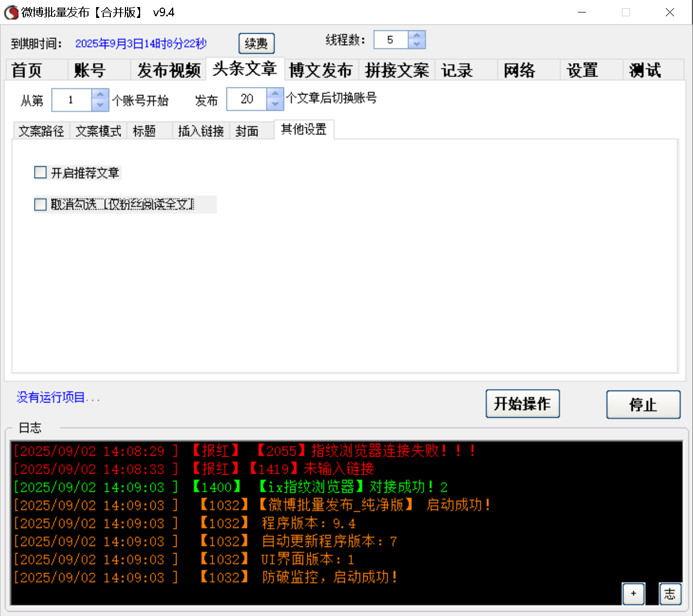The width and height of the screenshot is (693, 616).
Task: Increase 线程数 with the up arrow
Action: coord(417,35)
